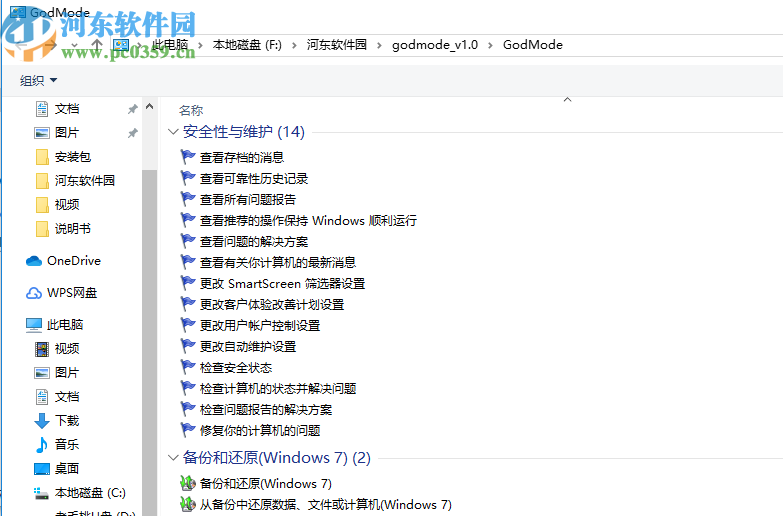
Task: Expand chevron after 此电脑 in address bar
Action: (200, 45)
